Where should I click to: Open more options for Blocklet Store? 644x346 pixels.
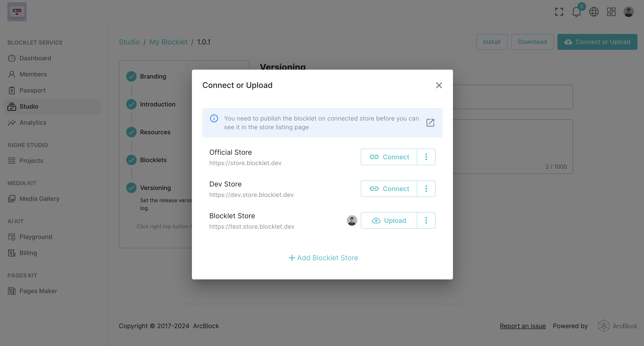click(x=426, y=220)
